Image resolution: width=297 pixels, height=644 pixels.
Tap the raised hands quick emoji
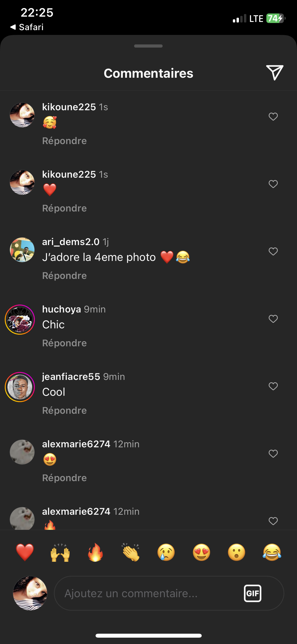click(x=60, y=552)
